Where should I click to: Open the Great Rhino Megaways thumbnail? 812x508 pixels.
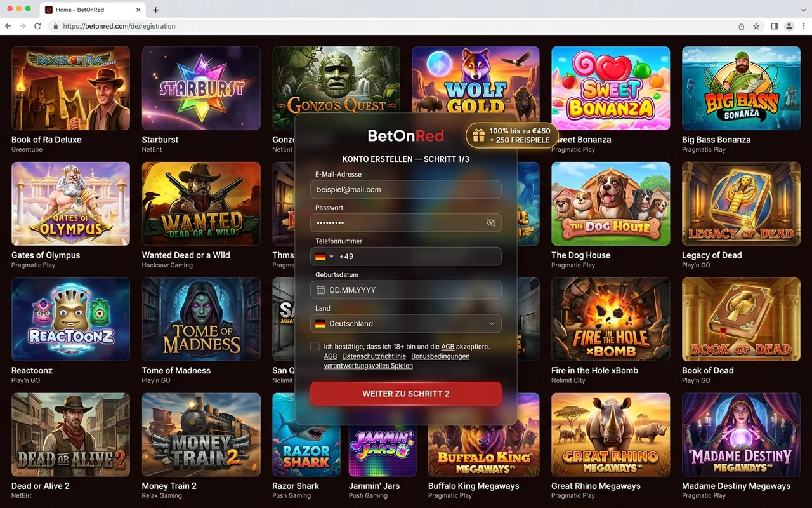tap(610, 435)
